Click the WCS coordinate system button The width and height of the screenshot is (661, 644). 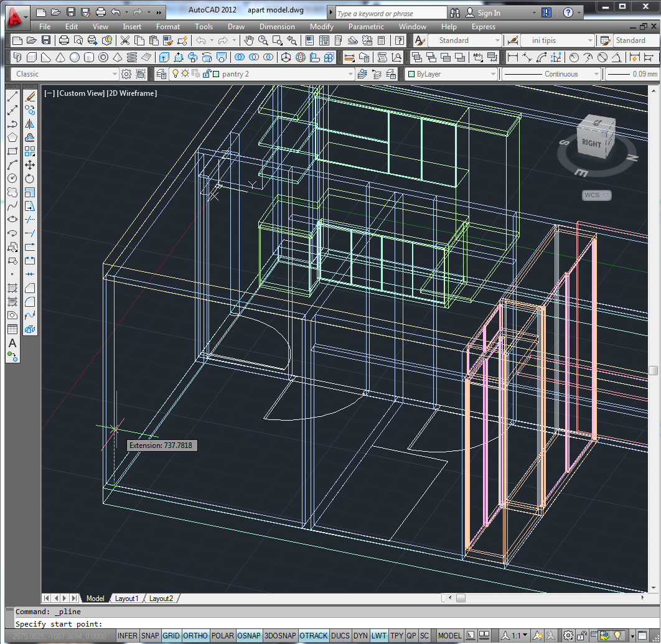[x=596, y=195]
